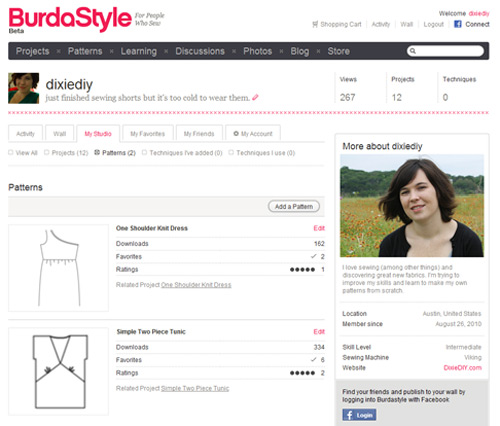Click the Facebook Login button
500x426 pixels.
[359, 415]
